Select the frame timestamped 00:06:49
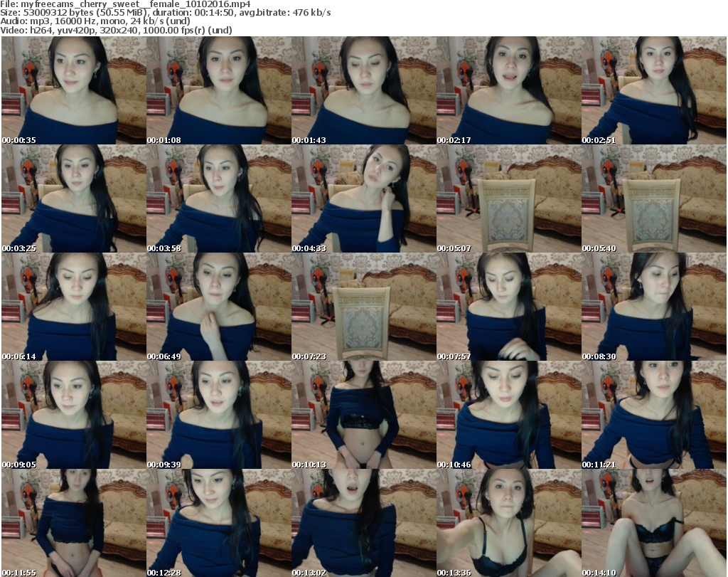 click(x=219, y=307)
